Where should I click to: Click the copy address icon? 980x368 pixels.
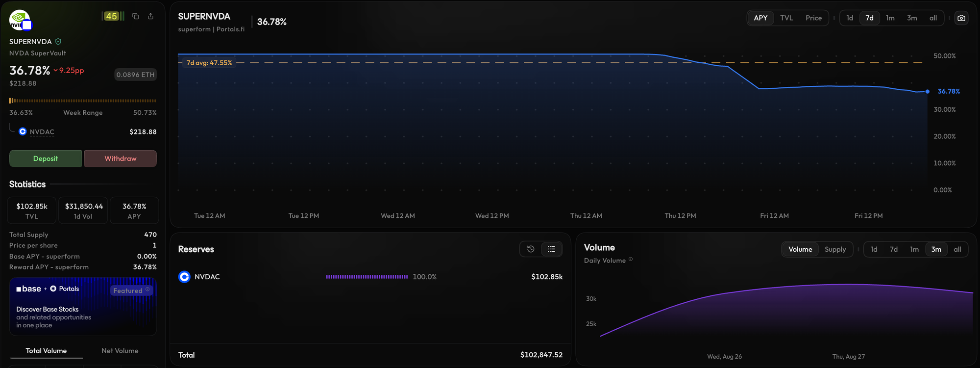point(136,16)
